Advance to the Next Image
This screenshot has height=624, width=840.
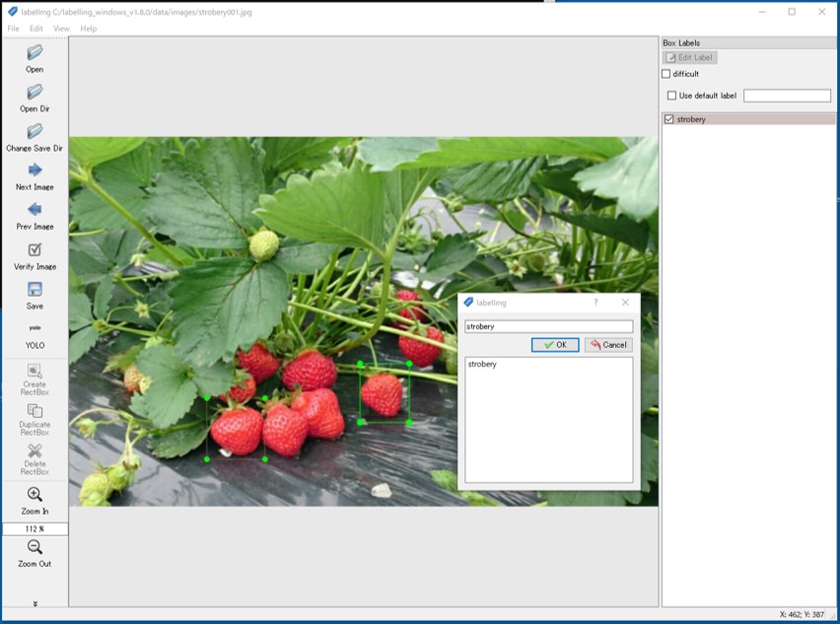coord(34,177)
